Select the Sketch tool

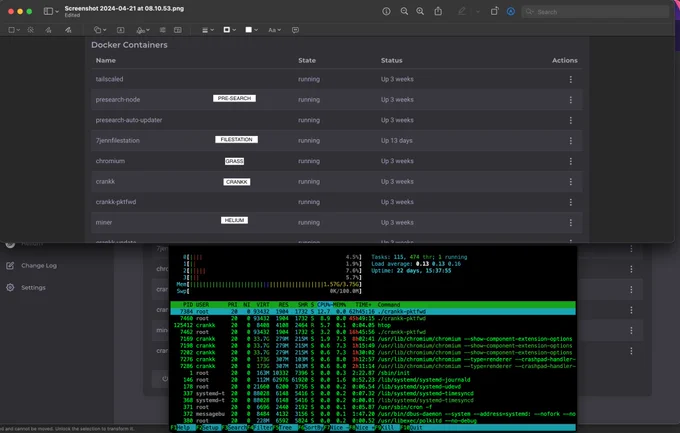click(x=48, y=30)
